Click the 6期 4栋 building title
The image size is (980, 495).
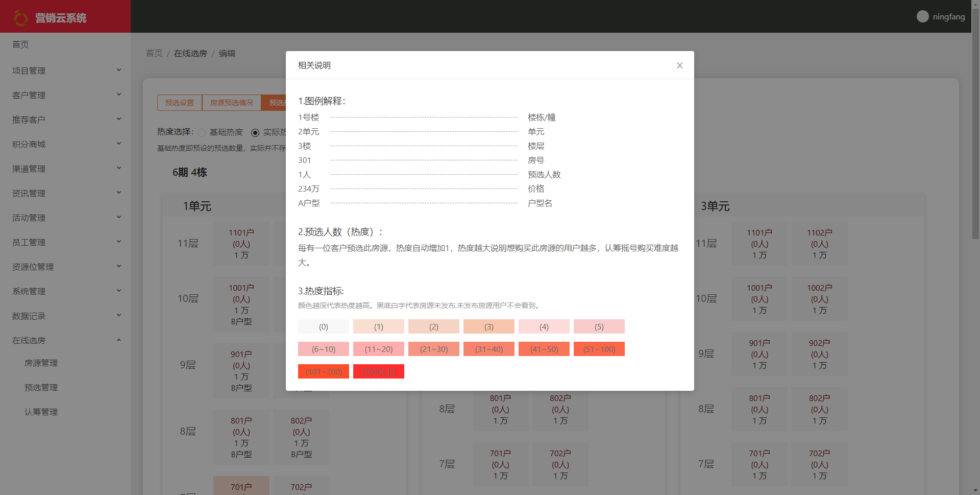tap(190, 173)
